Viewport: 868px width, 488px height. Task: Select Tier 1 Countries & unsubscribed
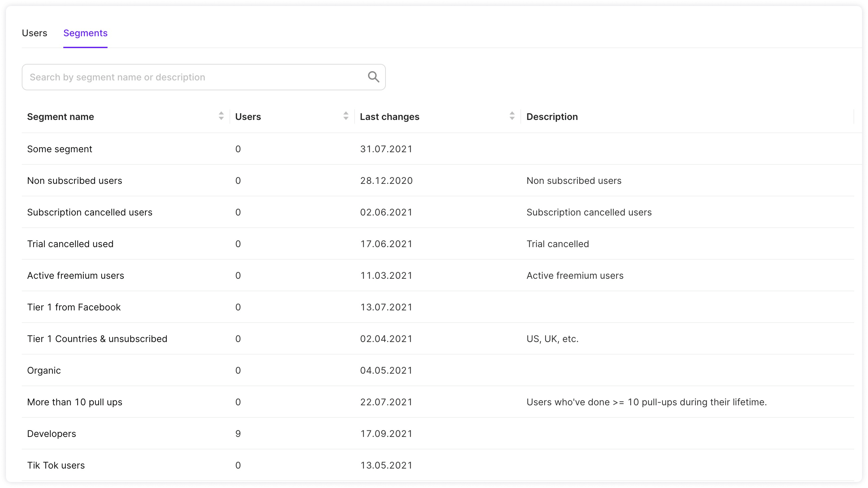(x=97, y=339)
